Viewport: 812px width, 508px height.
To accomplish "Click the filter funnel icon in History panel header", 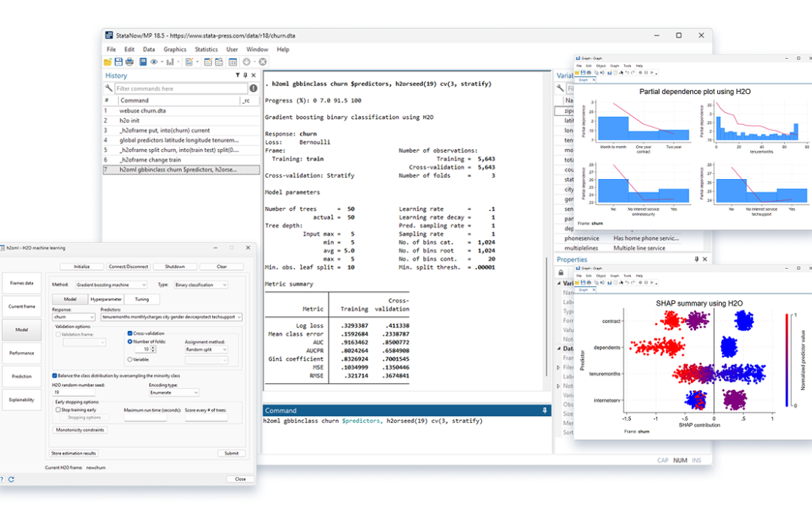I will 238,75.
